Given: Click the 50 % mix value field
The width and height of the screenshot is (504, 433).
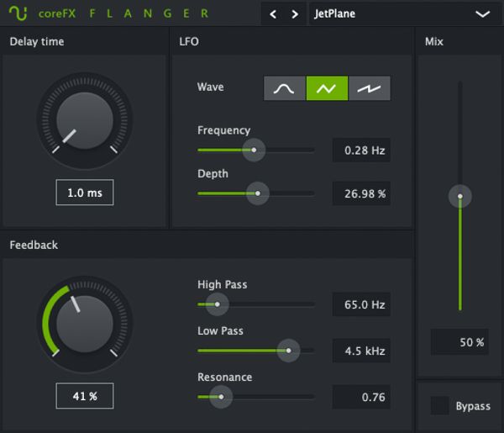Looking at the screenshot, I should tap(459, 342).
